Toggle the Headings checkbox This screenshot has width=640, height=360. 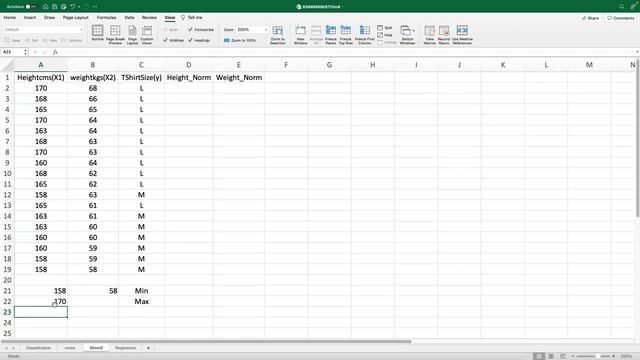191,40
